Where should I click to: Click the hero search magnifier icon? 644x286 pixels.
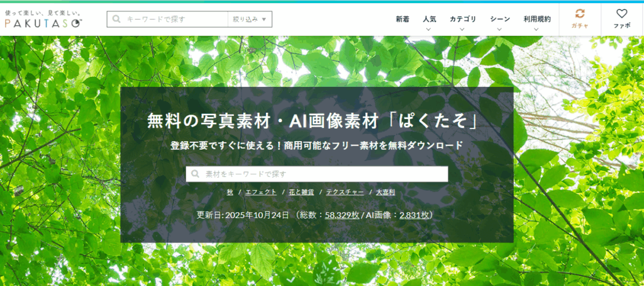(x=196, y=174)
